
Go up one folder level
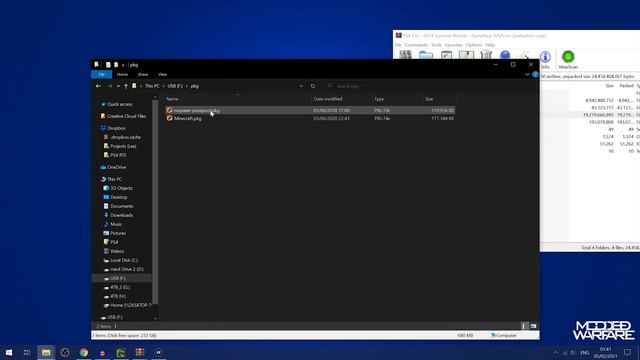126,86
